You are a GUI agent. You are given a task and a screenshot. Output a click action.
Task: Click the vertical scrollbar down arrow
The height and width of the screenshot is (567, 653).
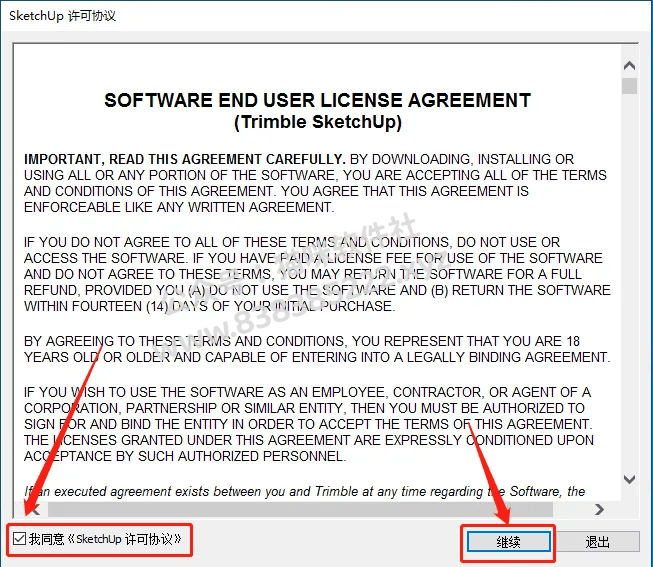[x=629, y=479]
